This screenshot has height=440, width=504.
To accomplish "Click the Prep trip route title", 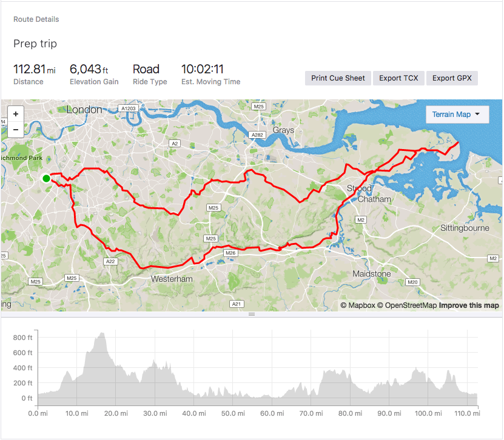I will tap(35, 44).
